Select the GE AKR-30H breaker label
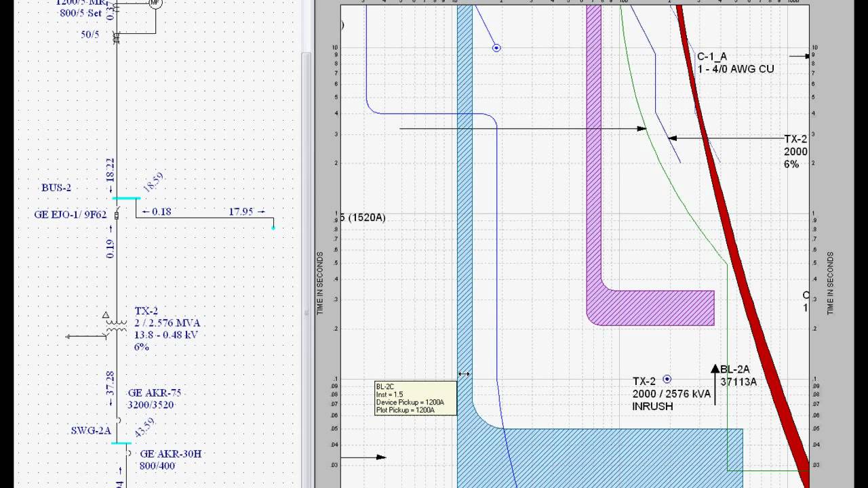This screenshot has height=488, width=868. point(171,454)
